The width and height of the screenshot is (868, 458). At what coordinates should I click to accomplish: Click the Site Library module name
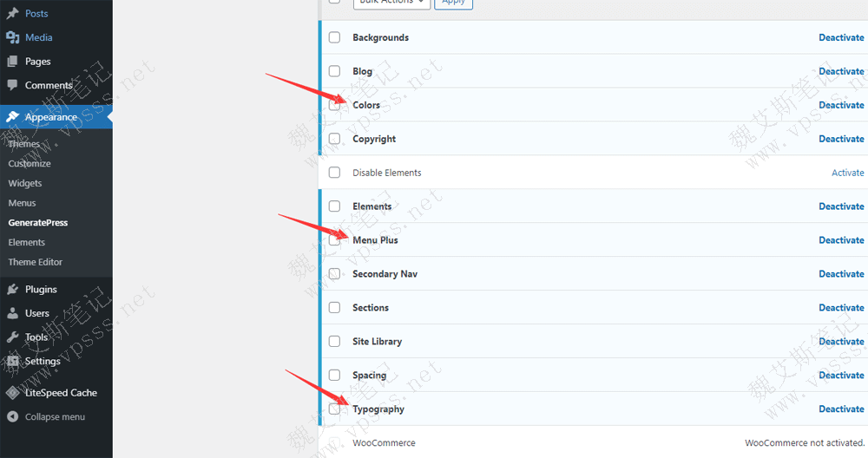[377, 341]
